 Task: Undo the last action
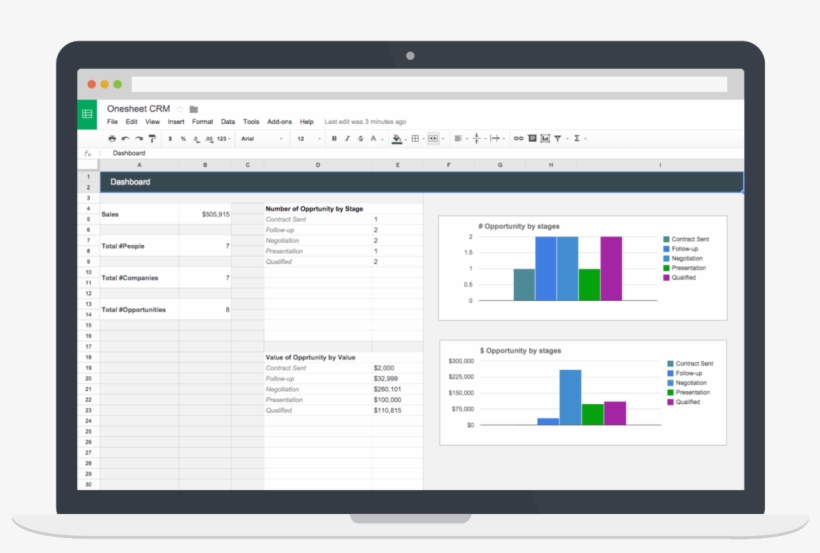[x=126, y=139]
